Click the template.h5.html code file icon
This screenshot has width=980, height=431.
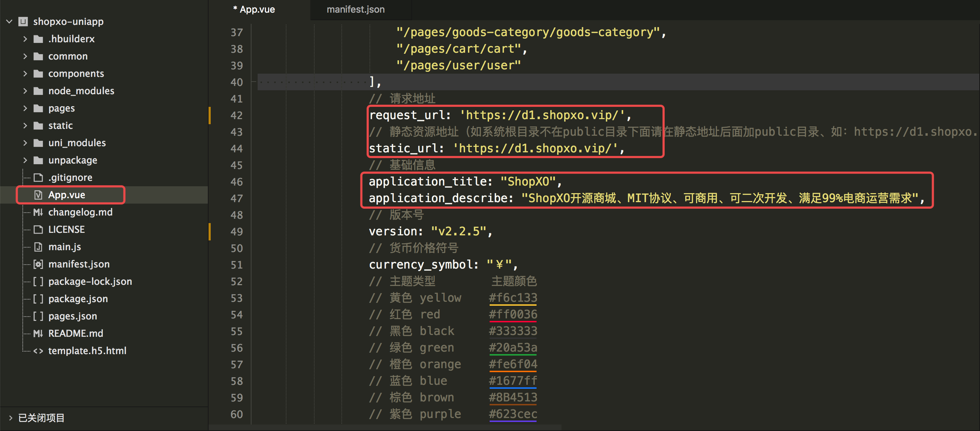click(38, 351)
